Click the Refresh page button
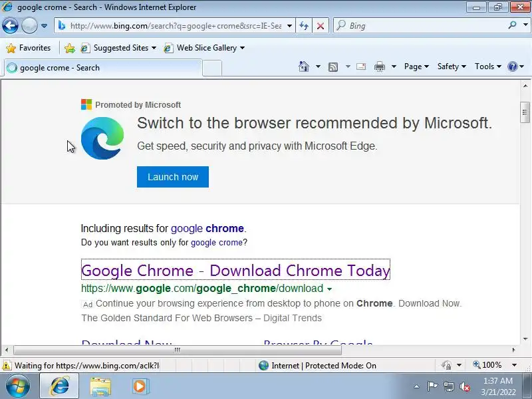 click(x=304, y=26)
